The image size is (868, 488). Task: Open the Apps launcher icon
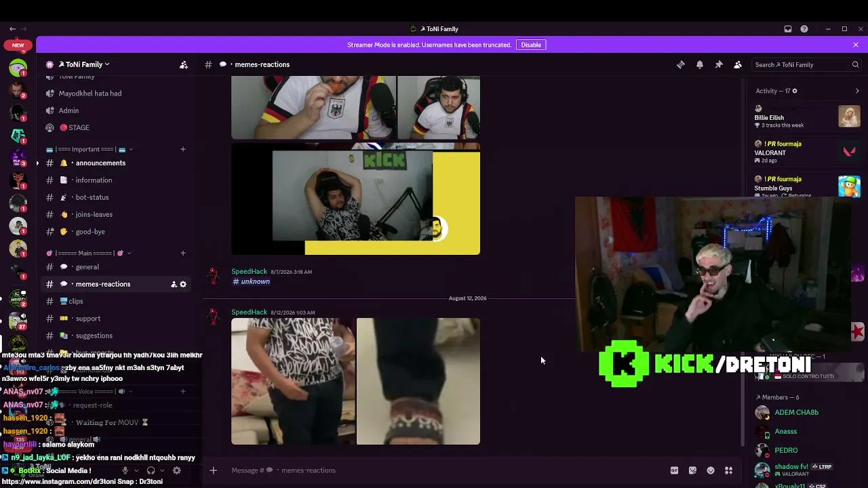[729, 470]
